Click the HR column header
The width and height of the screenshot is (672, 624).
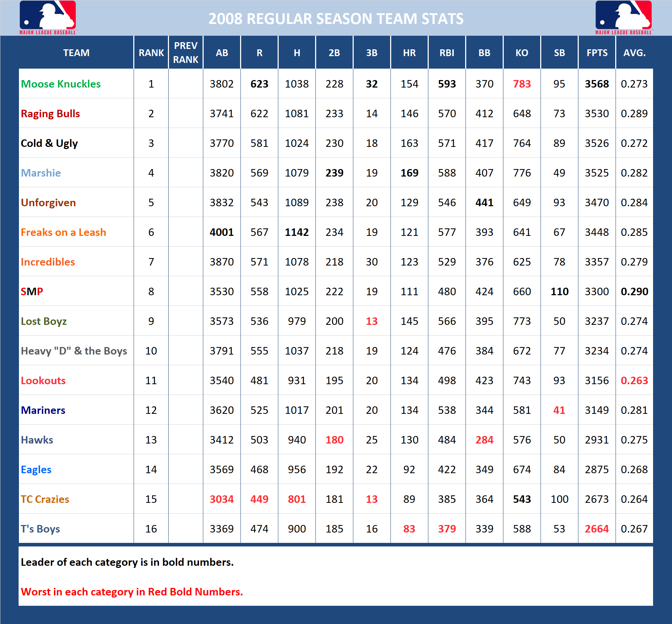409,53
